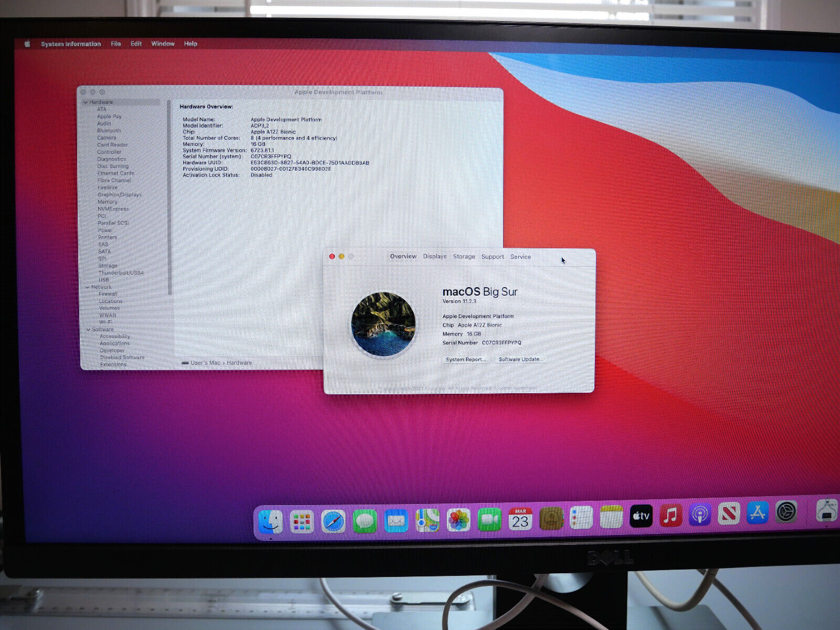Open Reminders from the Dock
Image resolution: width=840 pixels, height=630 pixels.
pos(581,518)
